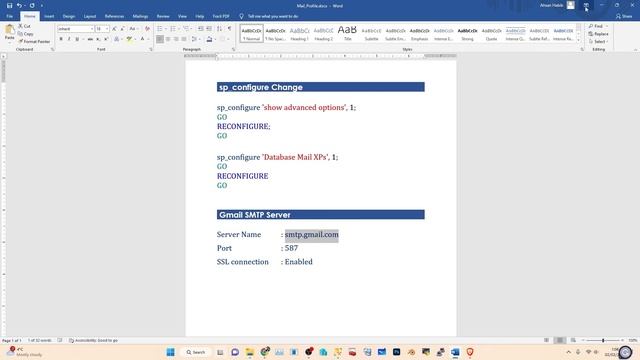
Task: Decrease paragraph indent
Action: click(201, 29)
